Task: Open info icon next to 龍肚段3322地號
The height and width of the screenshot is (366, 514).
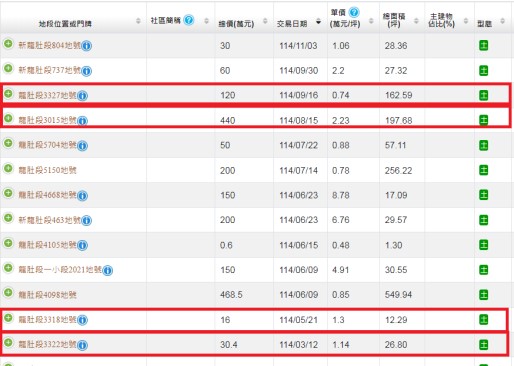Action: coord(82,345)
